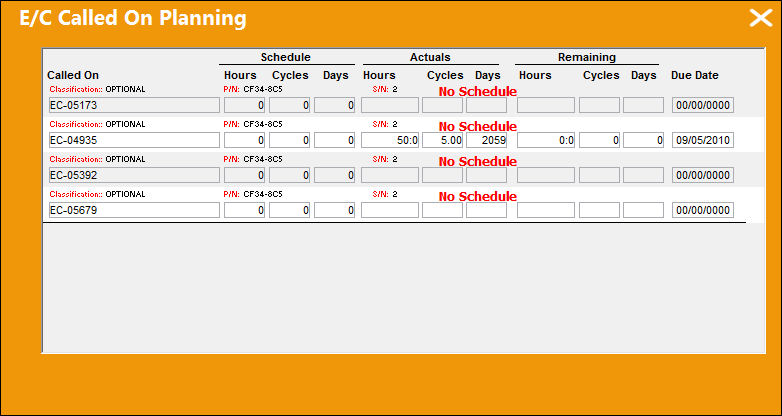Click Schedule Cycles field for EC-04935

click(x=289, y=140)
